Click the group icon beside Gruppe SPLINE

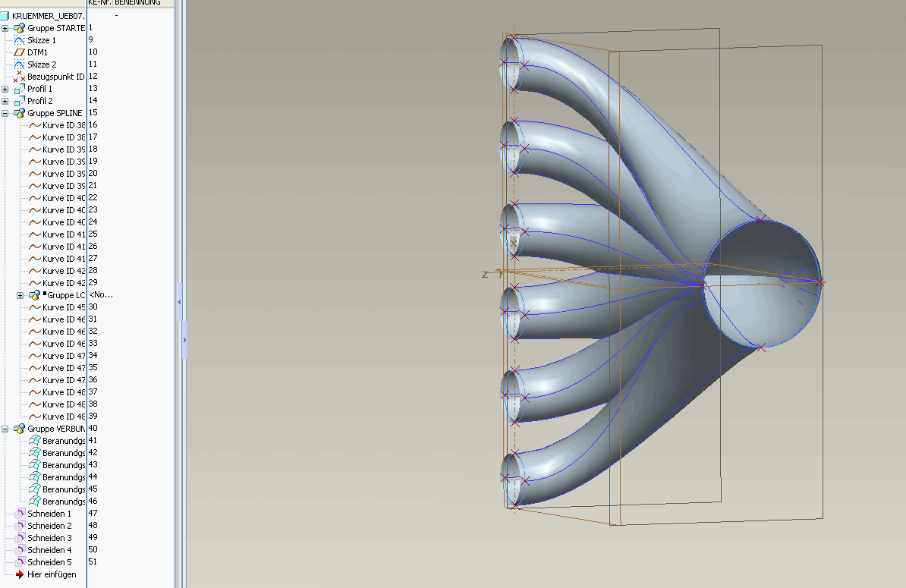pos(19,113)
